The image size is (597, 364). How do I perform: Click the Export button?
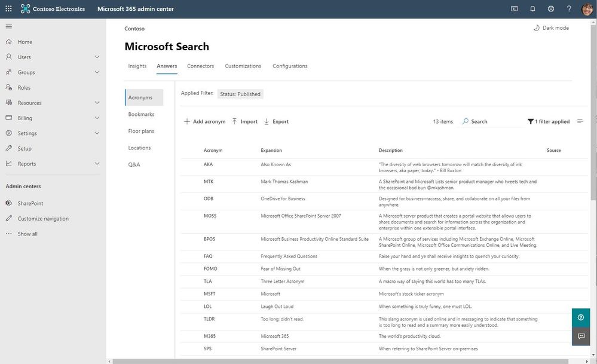click(x=276, y=121)
